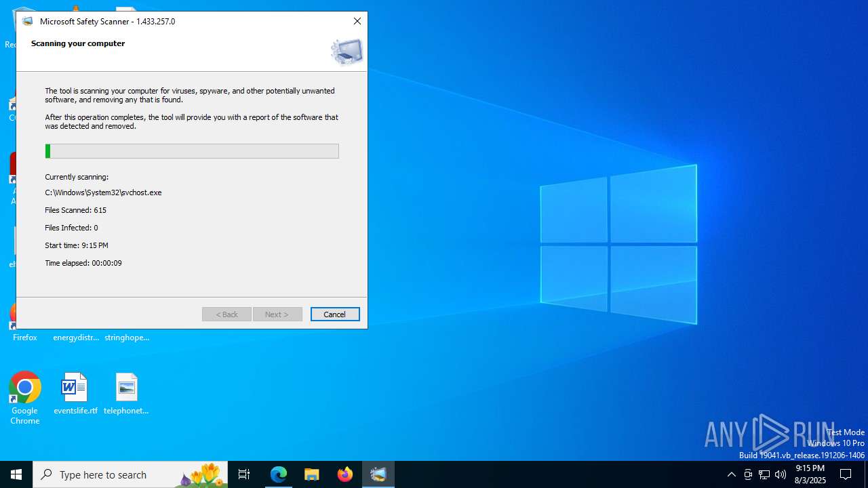This screenshot has height=488, width=868.
Task: Open Task View from the taskbar
Action: coord(244,474)
